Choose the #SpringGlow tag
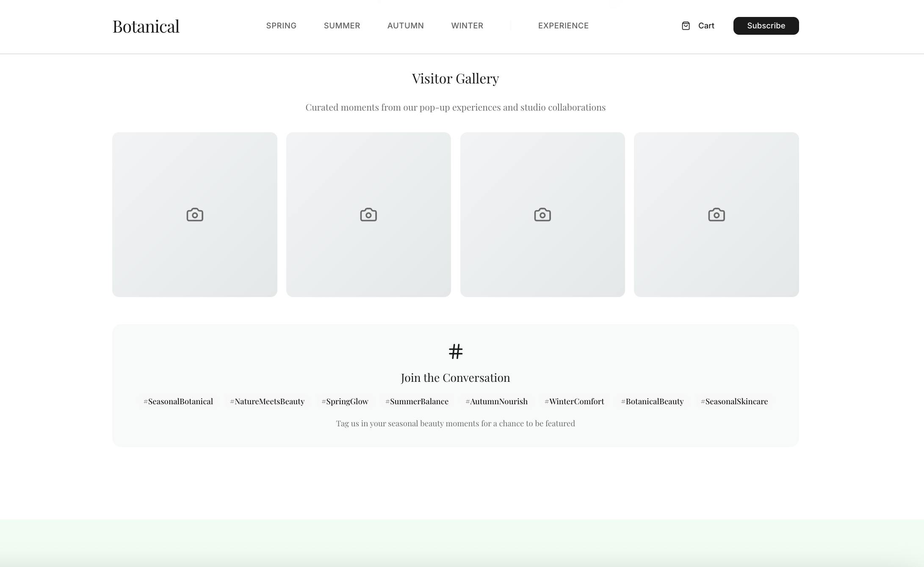The width and height of the screenshot is (924, 567). pyautogui.click(x=345, y=401)
